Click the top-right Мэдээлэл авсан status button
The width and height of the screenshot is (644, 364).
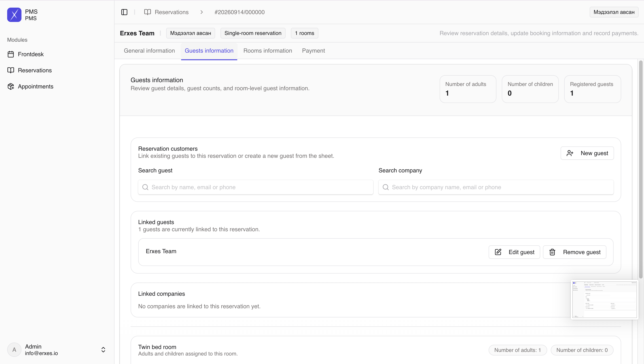(614, 12)
